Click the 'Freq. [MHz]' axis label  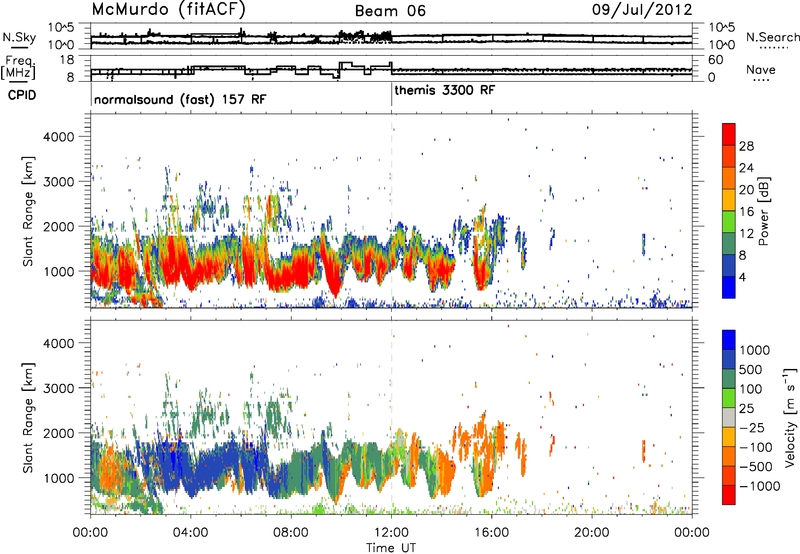point(19,67)
